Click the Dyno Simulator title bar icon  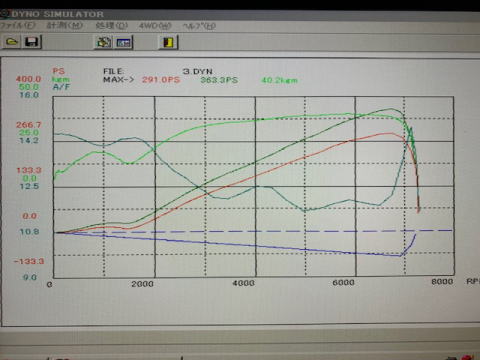pyautogui.click(x=4, y=14)
